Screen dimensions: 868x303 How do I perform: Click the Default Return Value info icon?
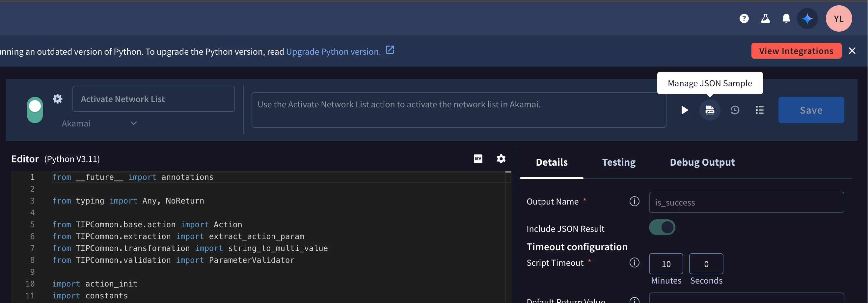[x=635, y=300]
